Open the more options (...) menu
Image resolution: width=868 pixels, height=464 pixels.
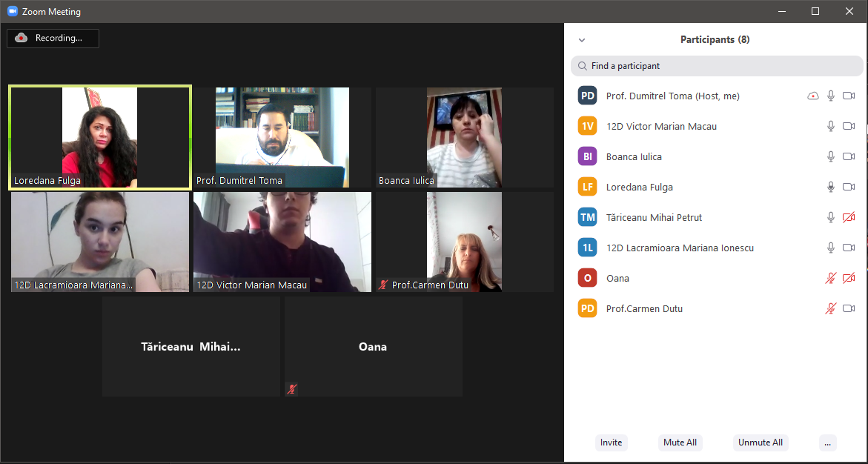pyautogui.click(x=827, y=443)
